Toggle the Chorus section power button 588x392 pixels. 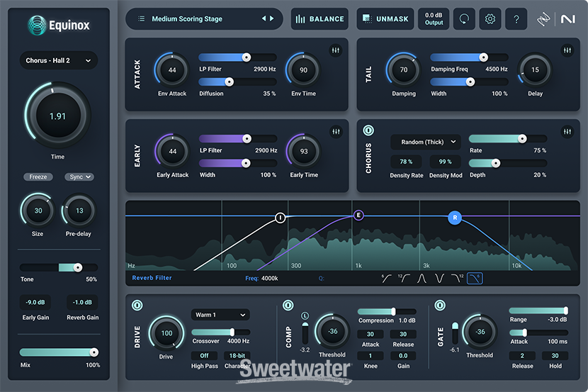coord(368,131)
